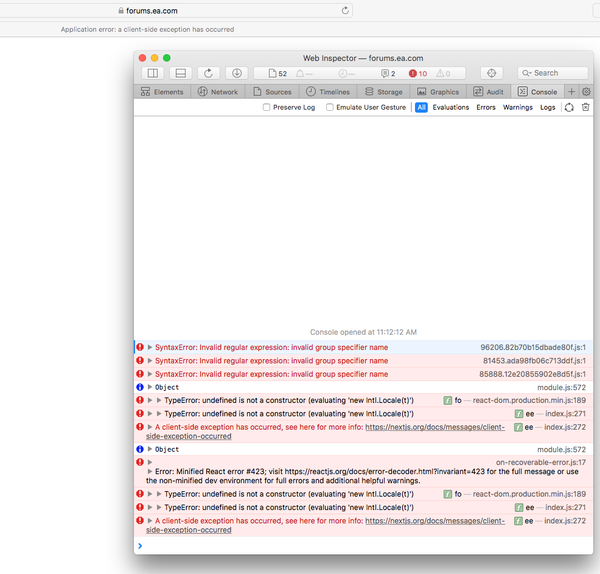
Task: Click the resource count 52 indicator
Action: (x=278, y=73)
